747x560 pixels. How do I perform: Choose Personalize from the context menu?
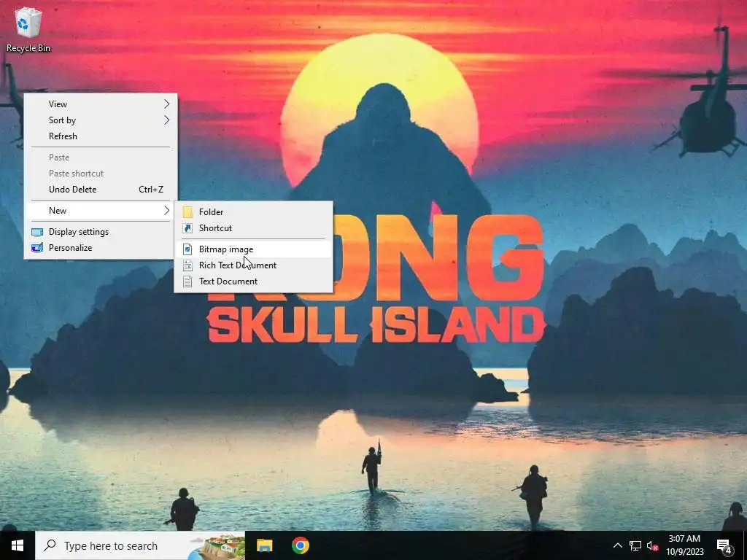tap(101, 248)
